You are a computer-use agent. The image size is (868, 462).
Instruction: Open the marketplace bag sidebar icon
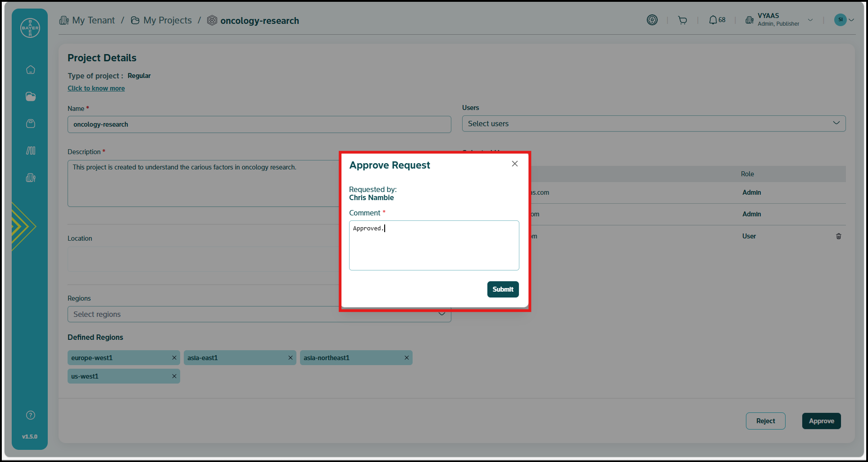(31, 124)
